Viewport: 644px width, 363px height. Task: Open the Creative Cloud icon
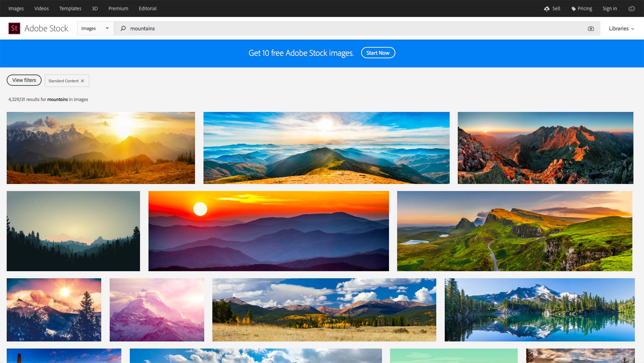tap(632, 9)
